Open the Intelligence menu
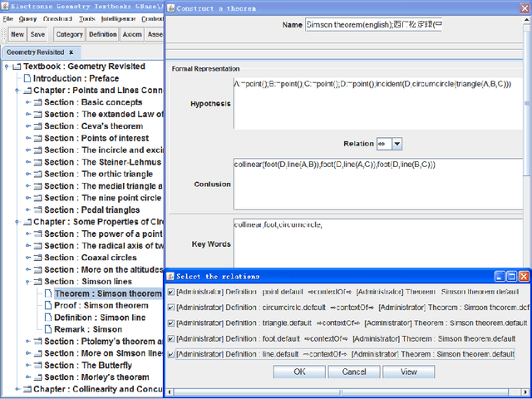The image size is (532, 399). [118, 19]
